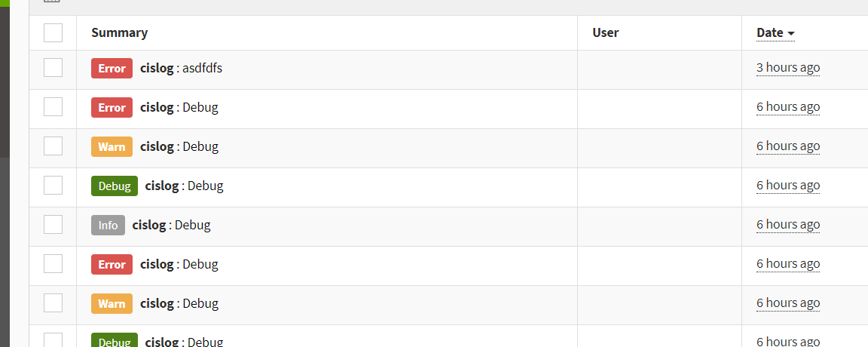Click the green Debug badge in fourth row

pos(115,186)
